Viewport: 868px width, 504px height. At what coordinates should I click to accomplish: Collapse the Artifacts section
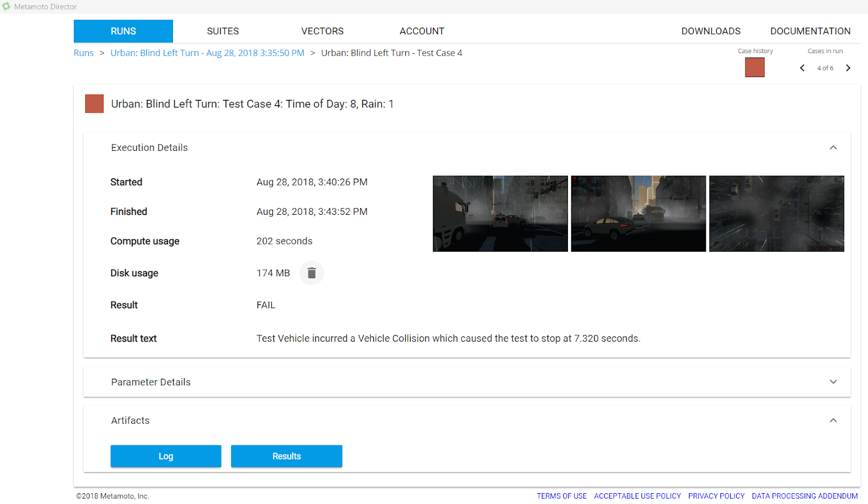click(x=833, y=420)
